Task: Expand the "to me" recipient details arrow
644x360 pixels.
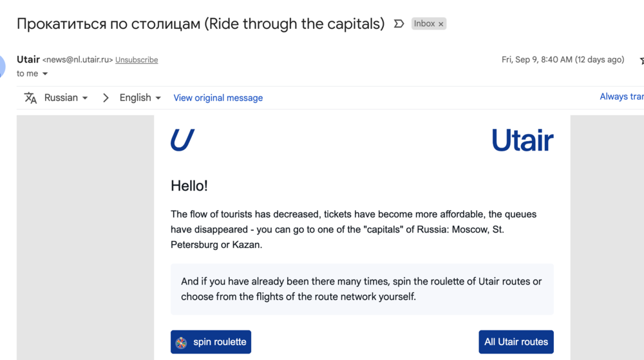Action: (x=45, y=74)
